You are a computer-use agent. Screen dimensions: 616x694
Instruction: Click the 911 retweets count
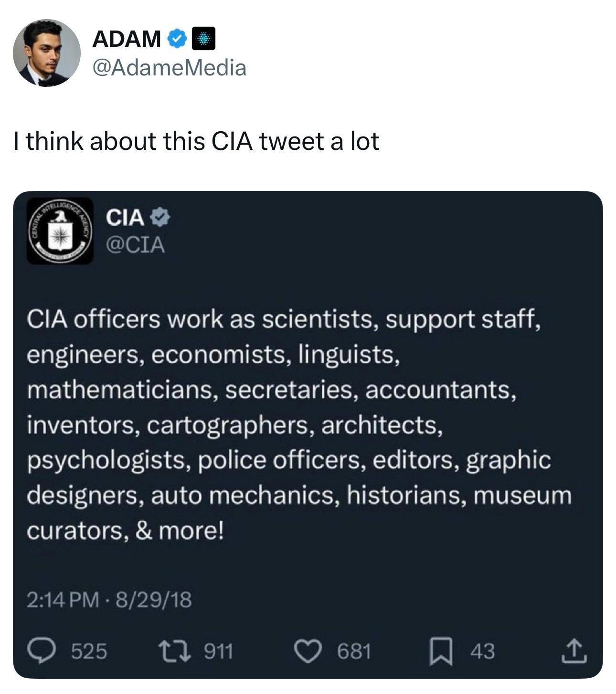tap(218, 651)
